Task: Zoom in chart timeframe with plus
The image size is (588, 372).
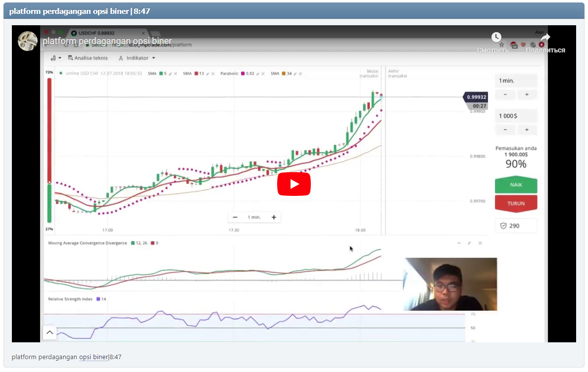Action: click(x=273, y=217)
